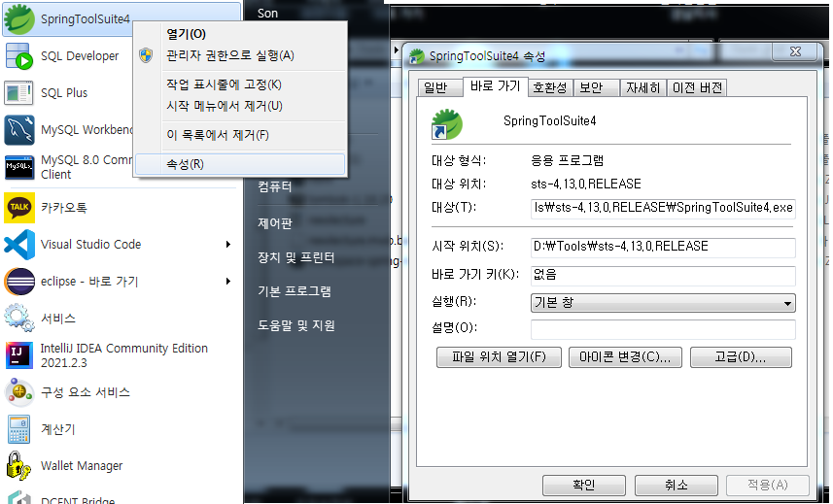Click the IntelliJ IDEA Community Edition icon
Image resolution: width=833 pixels, height=504 pixels.
click(x=19, y=354)
